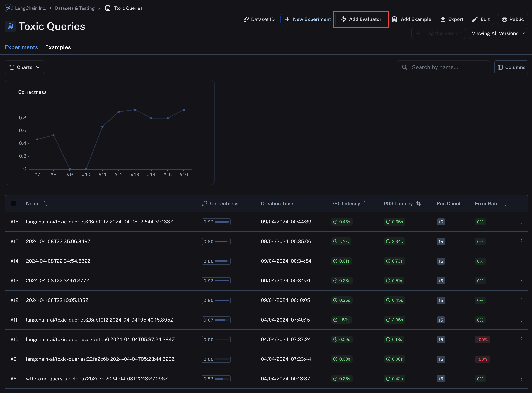Viewport: 532px width, 393px height.
Task: Open row #13 three-dot menu
Action: click(x=521, y=281)
